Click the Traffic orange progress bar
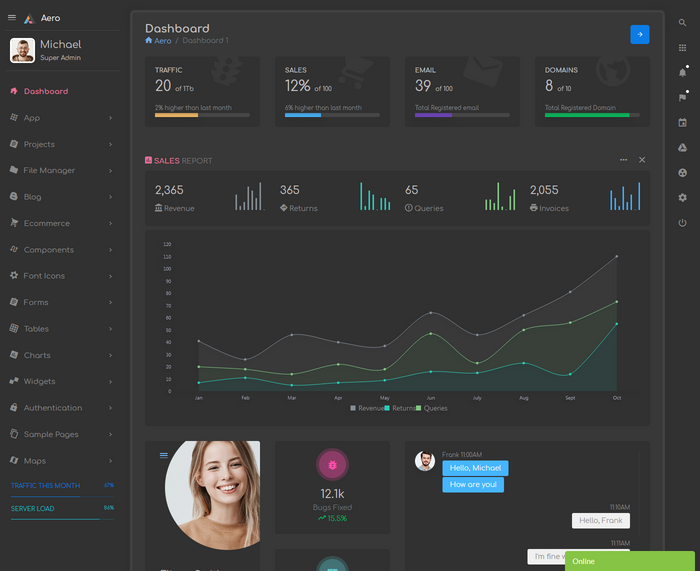This screenshot has width=700, height=571. (202, 115)
